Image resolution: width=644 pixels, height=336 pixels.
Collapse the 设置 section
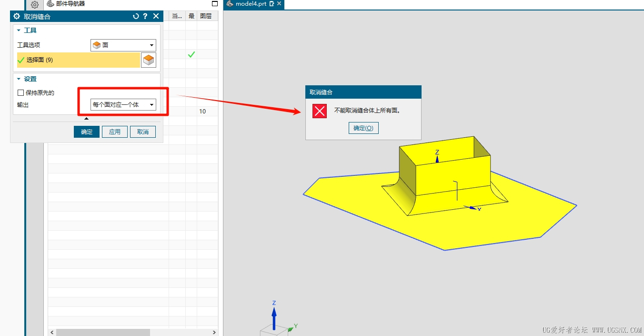coord(19,79)
